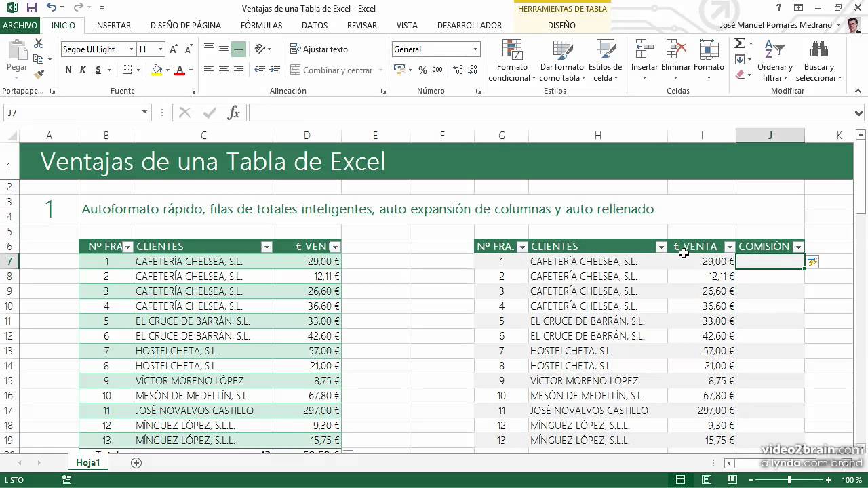Apply fill color with paint bucket
Viewport: 868px width, 488px height.
[157, 70]
